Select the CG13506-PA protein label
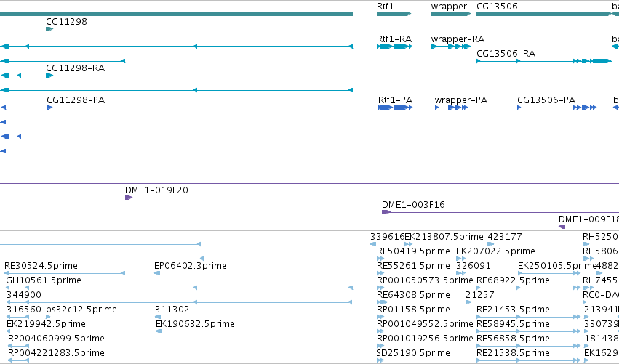The height and width of the screenshot is (364, 619). point(546,100)
